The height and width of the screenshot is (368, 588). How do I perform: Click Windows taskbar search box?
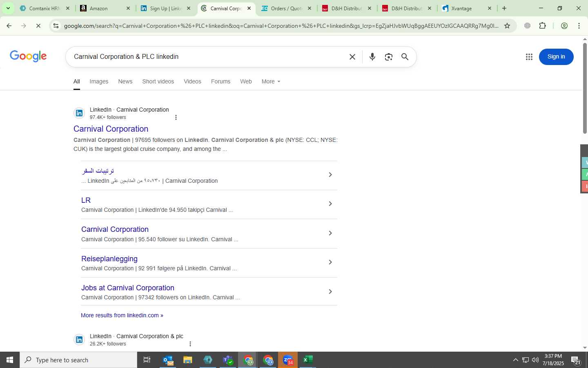[78, 360]
